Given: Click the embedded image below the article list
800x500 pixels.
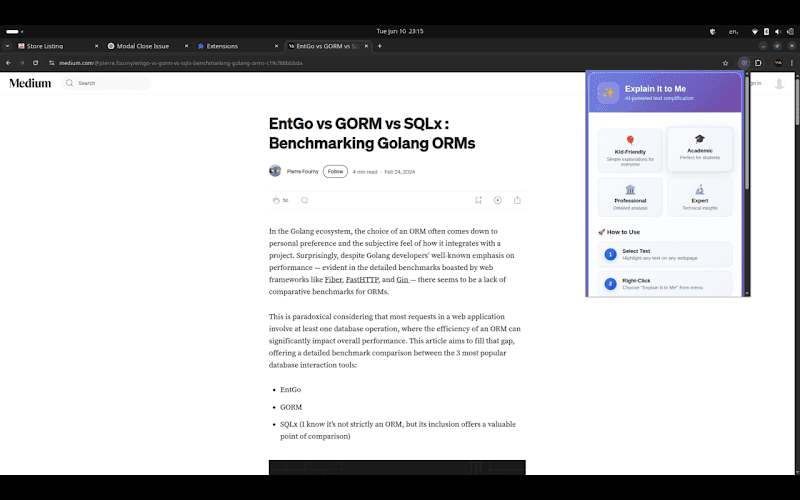Looking at the screenshot, I should 397,467.
